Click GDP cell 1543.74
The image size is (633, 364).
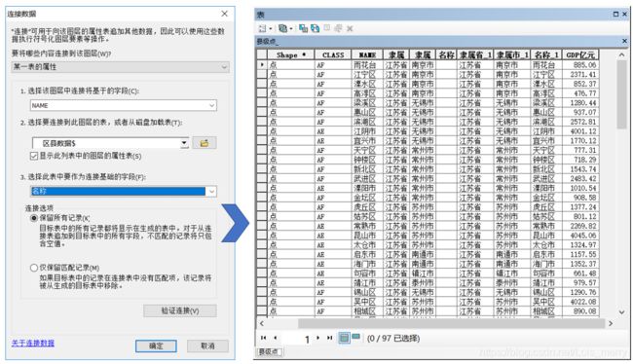580,169
